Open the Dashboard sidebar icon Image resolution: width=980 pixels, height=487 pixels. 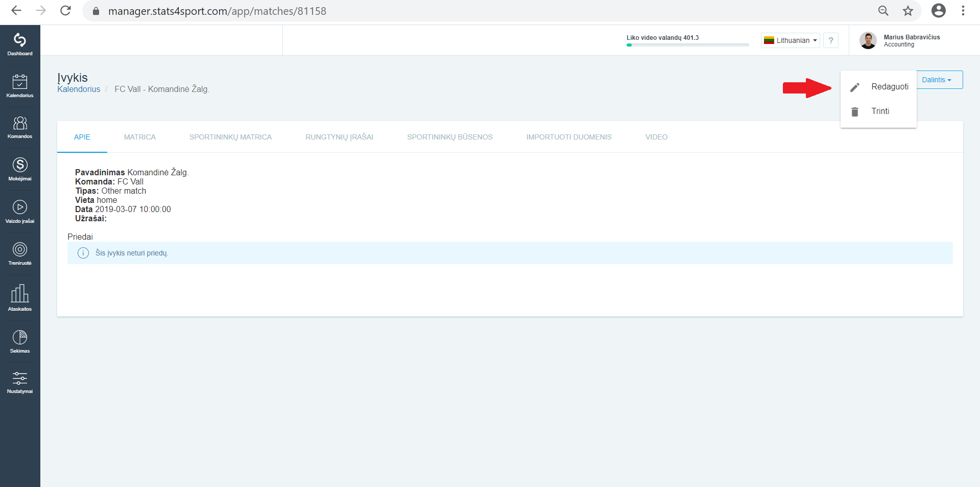pos(20,45)
